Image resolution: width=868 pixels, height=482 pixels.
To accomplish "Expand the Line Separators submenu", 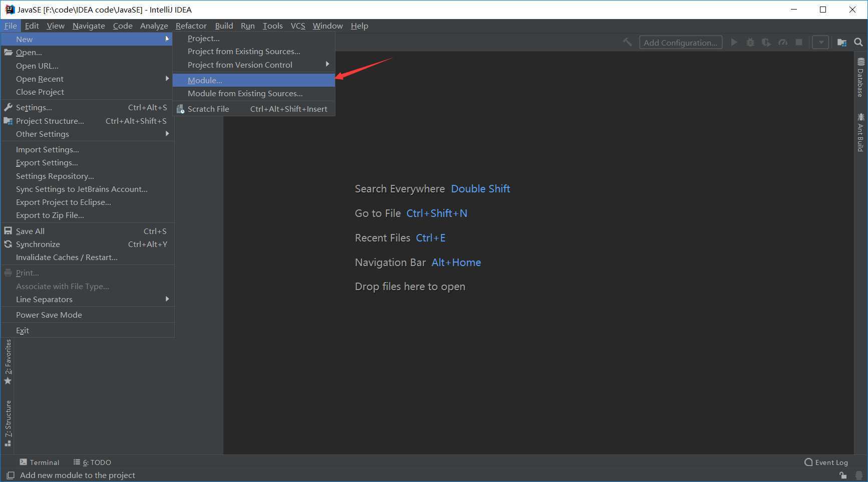I will pyautogui.click(x=87, y=299).
